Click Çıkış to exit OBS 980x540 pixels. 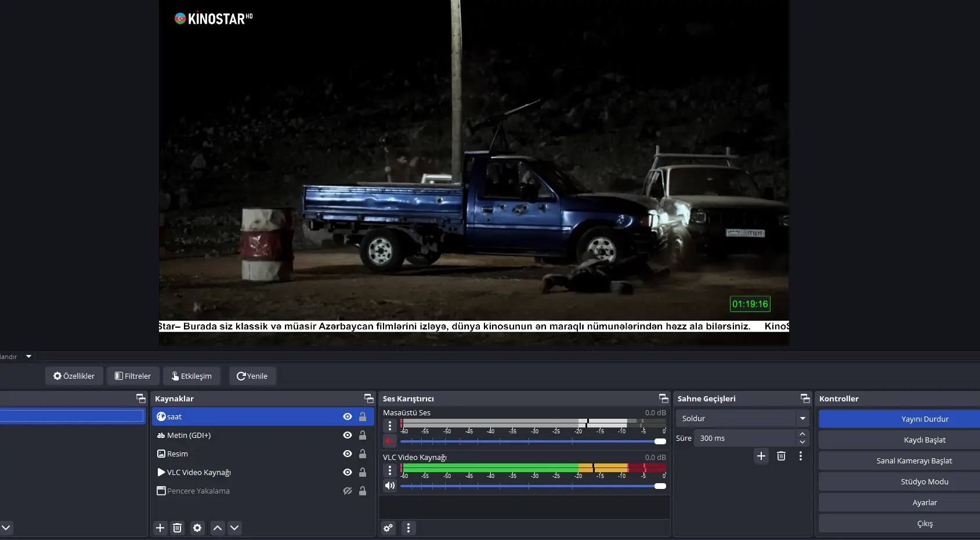pyautogui.click(x=899, y=523)
